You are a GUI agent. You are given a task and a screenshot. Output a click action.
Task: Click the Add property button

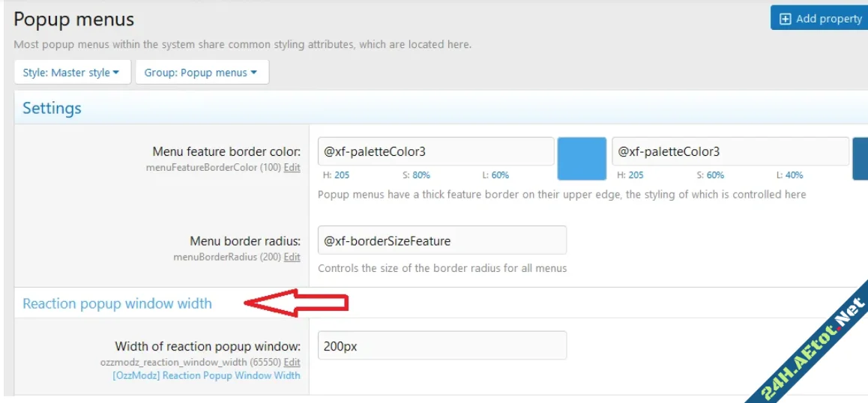click(820, 19)
